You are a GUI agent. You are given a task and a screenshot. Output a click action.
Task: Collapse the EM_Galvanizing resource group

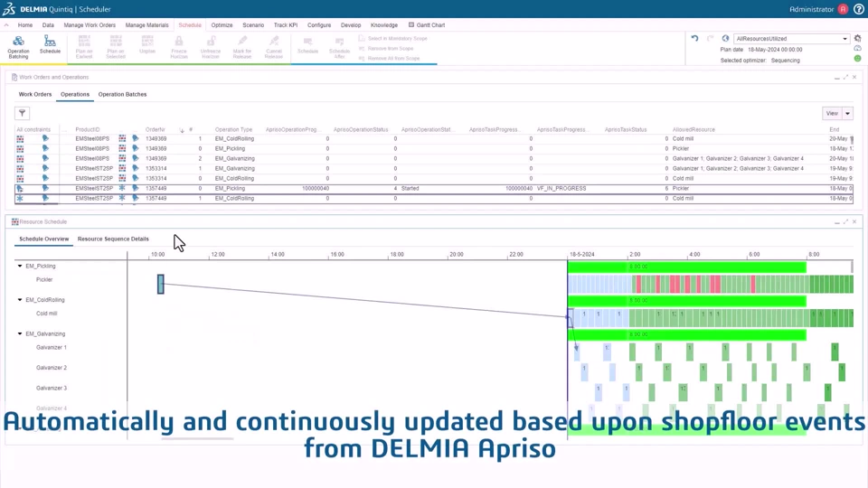point(20,333)
